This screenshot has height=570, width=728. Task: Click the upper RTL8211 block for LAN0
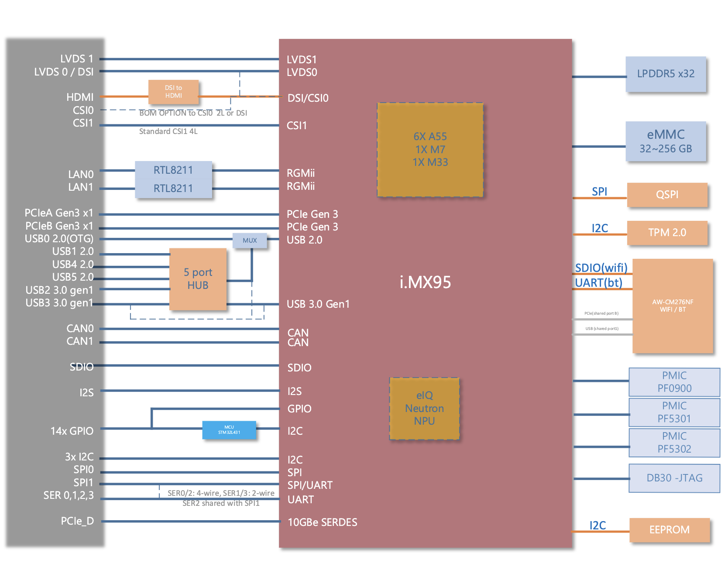pos(173,170)
